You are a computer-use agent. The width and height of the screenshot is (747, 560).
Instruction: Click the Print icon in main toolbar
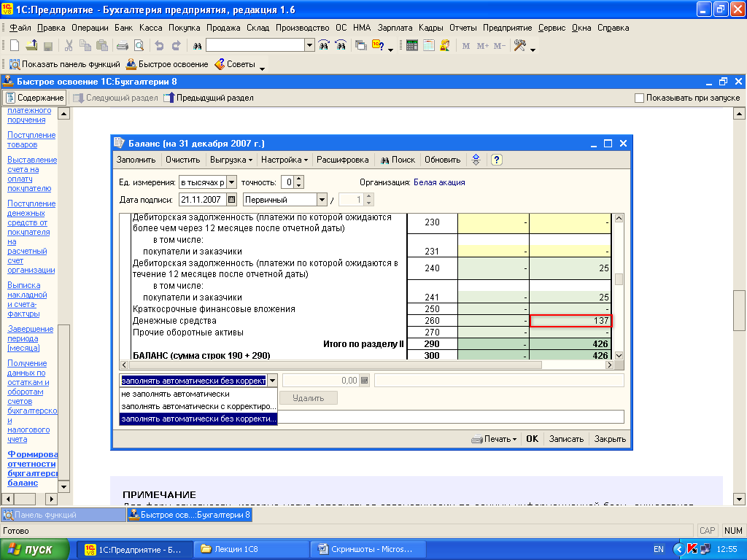[123, 46]
